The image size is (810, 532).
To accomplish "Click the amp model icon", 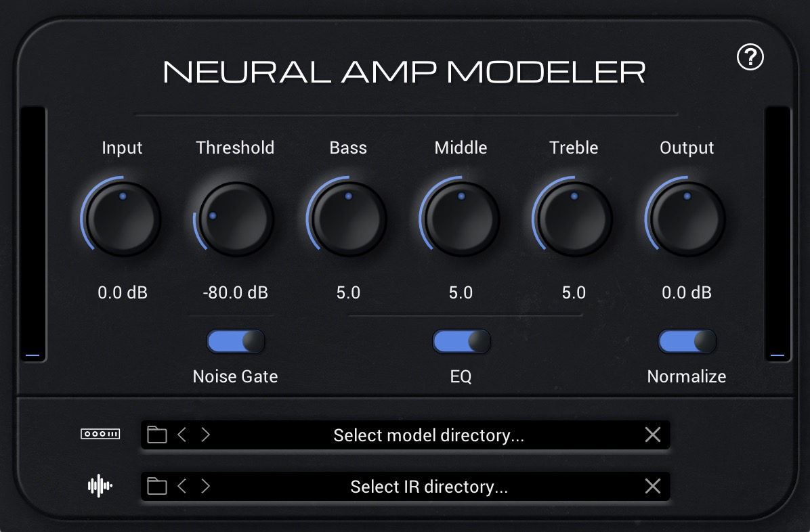I will (x=100, y=435).
